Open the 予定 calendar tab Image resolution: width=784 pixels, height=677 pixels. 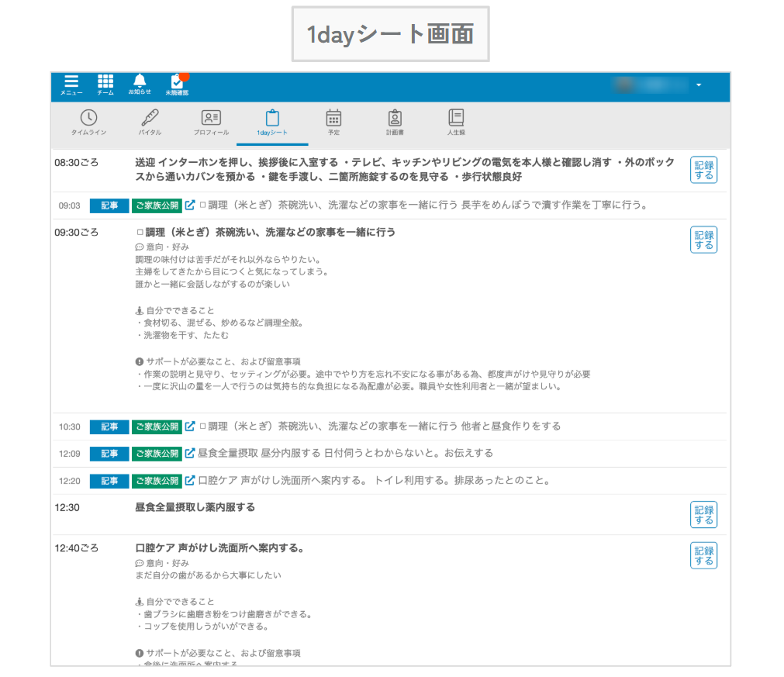333,122
